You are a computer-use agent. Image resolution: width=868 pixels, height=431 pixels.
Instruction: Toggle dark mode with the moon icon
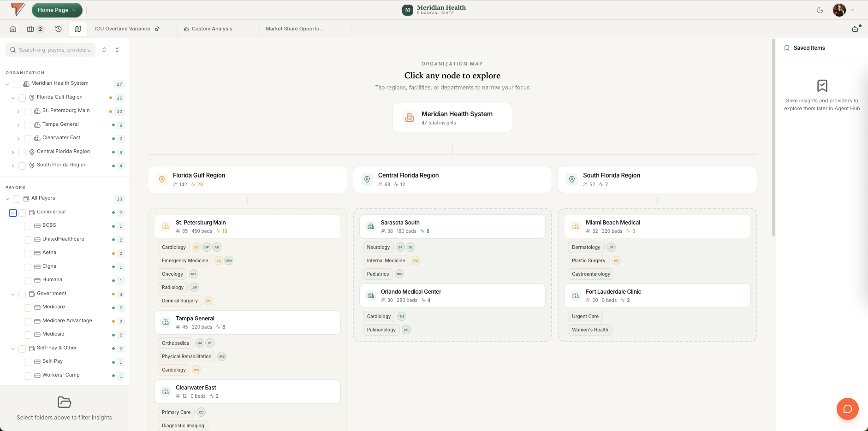coord(820,10)
